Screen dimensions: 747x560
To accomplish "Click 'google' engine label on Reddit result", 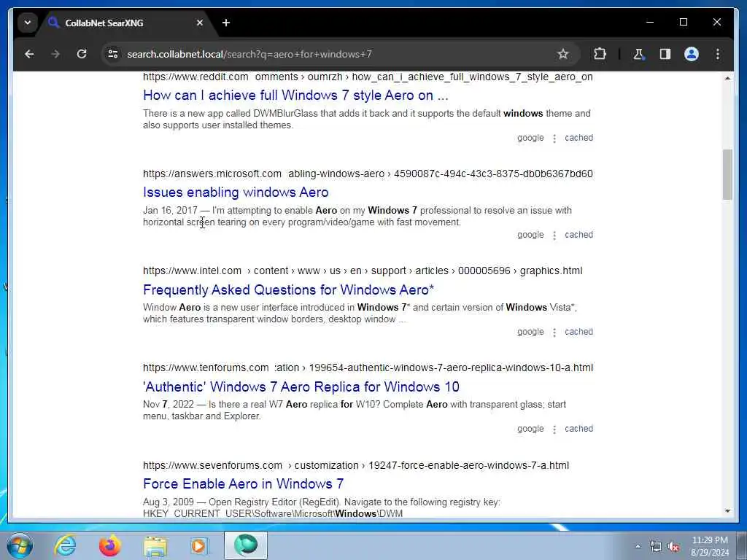I will point(530,138).
